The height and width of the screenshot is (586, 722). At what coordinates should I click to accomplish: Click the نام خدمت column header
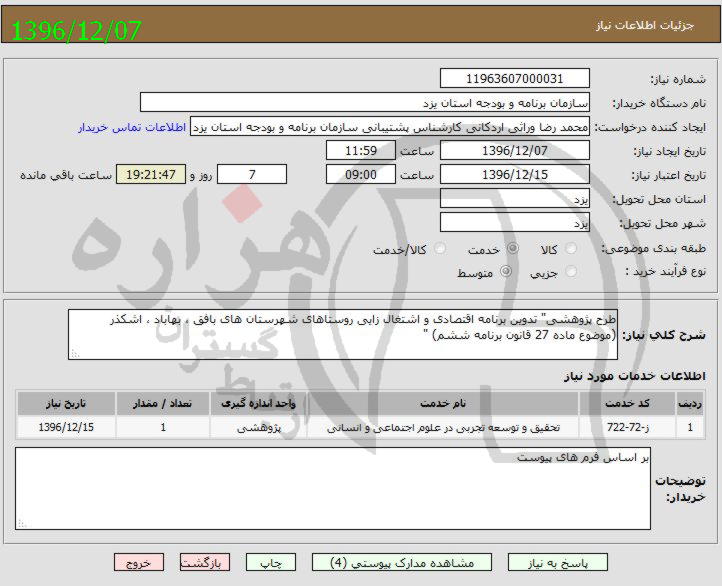click(443, 404)
